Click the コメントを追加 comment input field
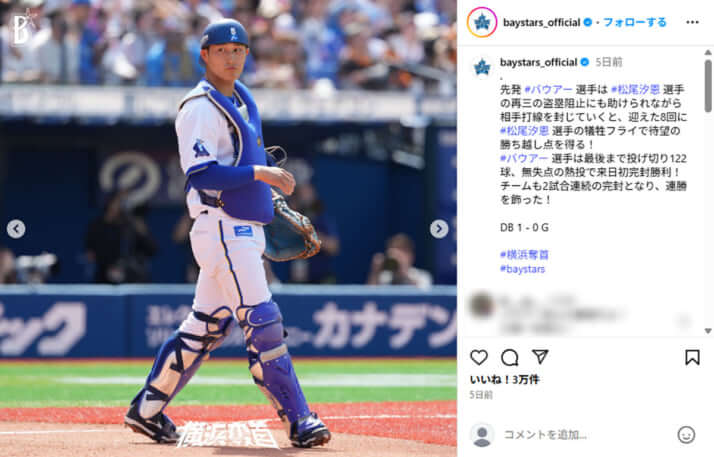The image size is (714, 457). pos(587,435)
